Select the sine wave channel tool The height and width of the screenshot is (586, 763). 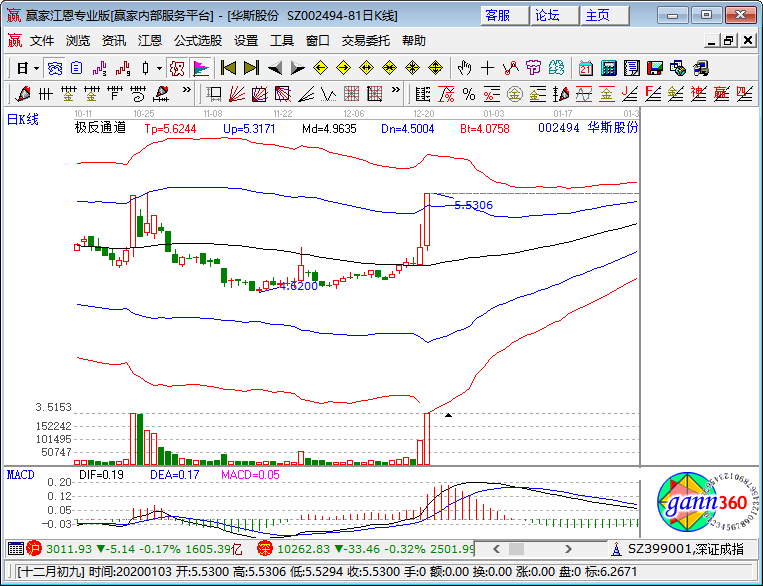(583, 93)
